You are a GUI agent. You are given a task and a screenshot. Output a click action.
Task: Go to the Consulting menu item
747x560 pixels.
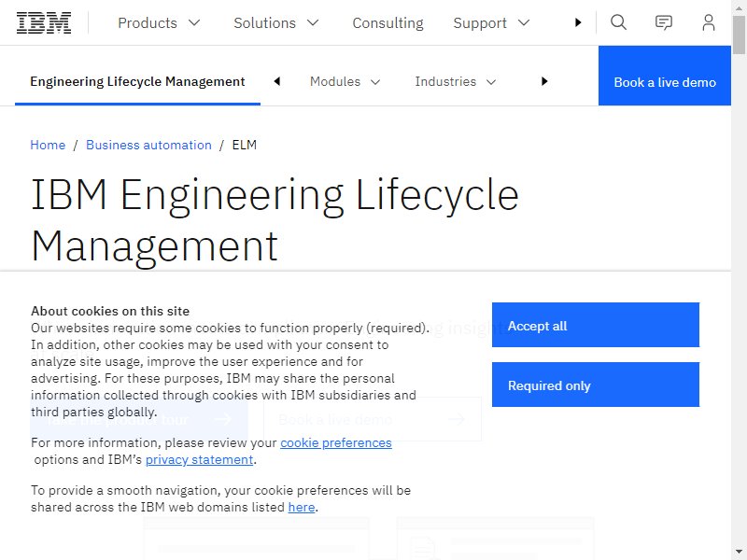[388, 22]
